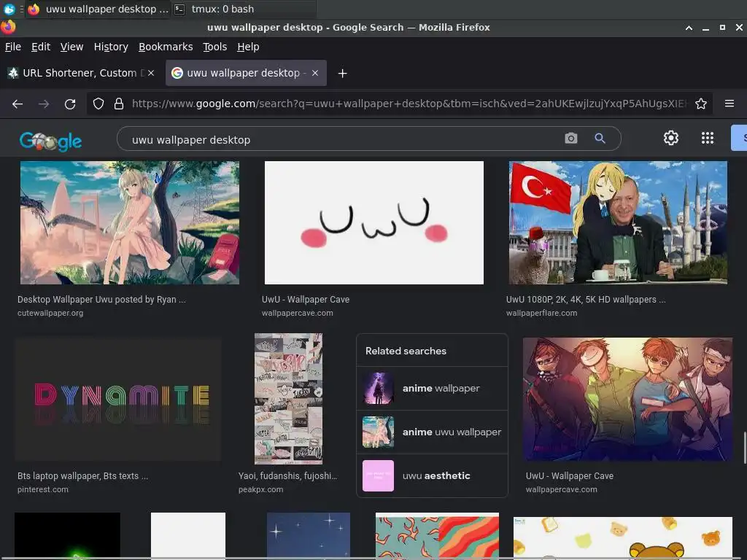The height and width of the screenshot is (560, 747).
Task: Reload the current page
Action: tap(70, 104)
